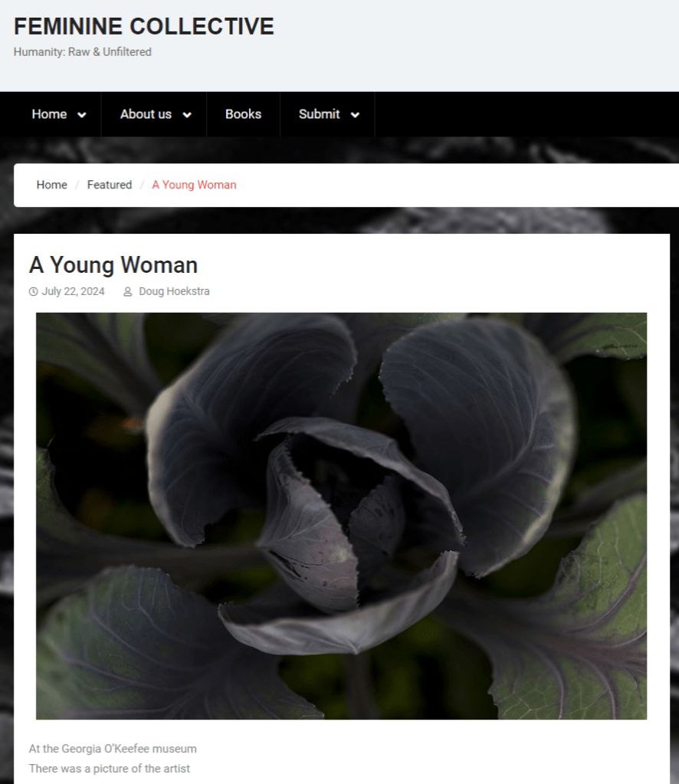The width and height of the screenshot is (679, 784).
Task: Click the Humanity: Raw & Unfiltered tagline
Action: pos(83,52)
